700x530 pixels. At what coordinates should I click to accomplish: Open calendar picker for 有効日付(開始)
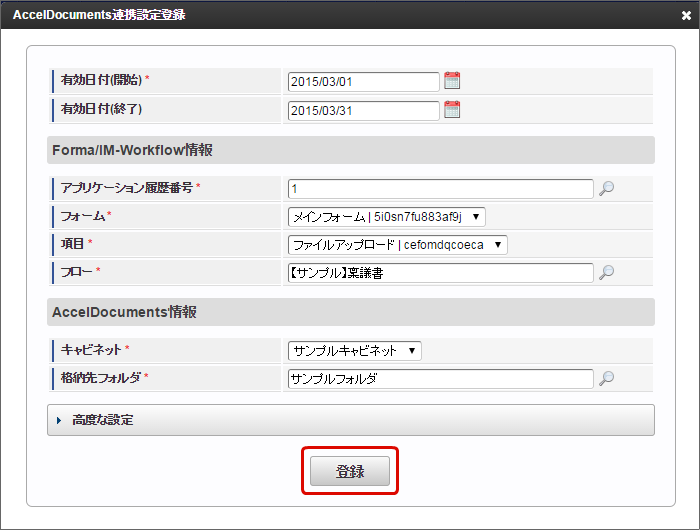(452, 81)
